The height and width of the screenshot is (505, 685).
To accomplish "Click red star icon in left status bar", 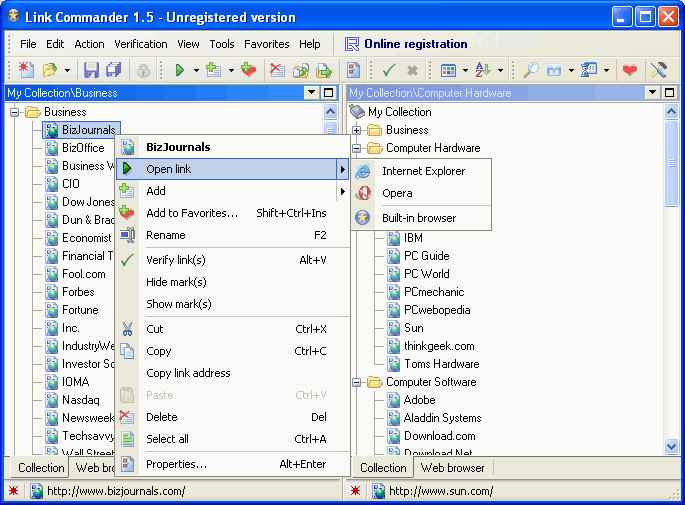I will point(14,491).
